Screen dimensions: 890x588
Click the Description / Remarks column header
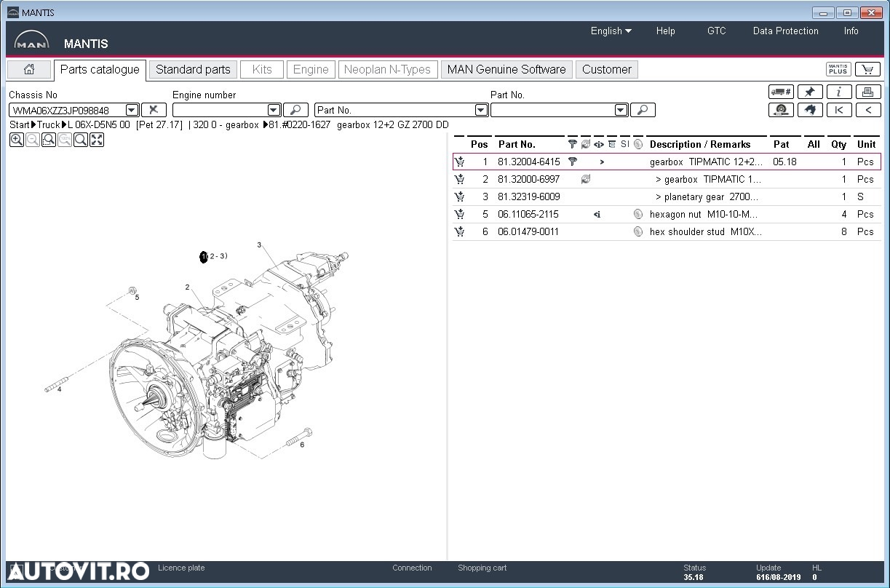point(700,144)
